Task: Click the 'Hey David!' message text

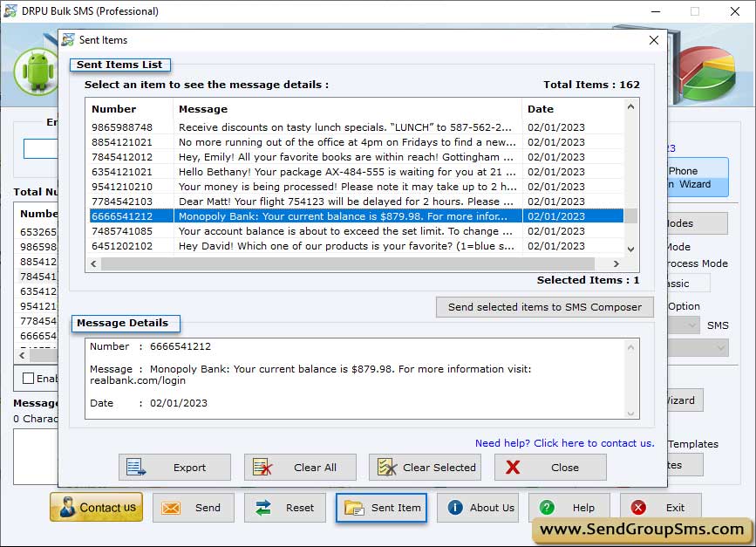Action: click(346, 246)
